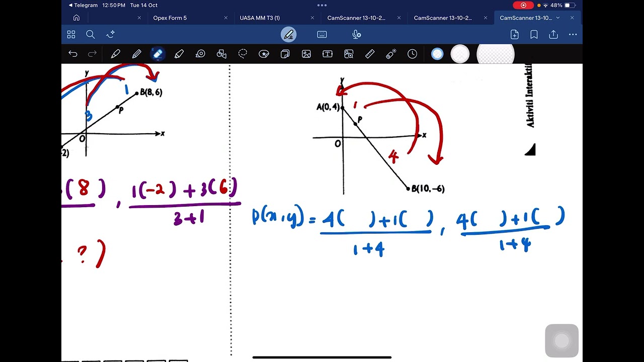The height and width of the screenshot is (362, 644).
Task: Open the share and export menu
Action: pos(553,34)
